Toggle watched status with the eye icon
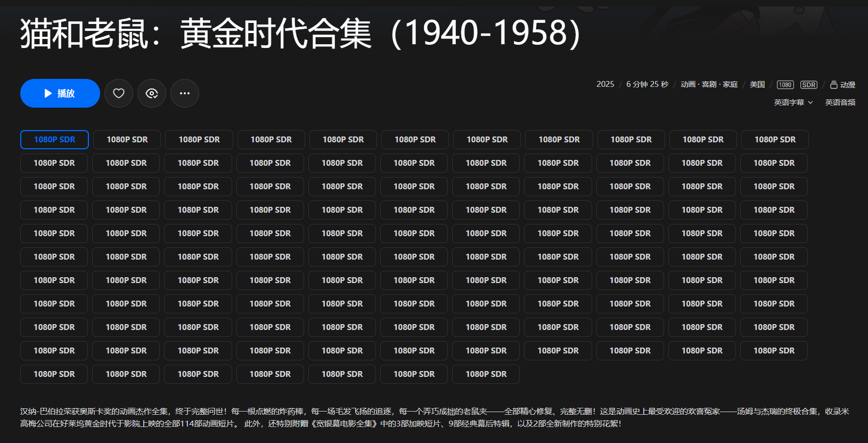This screenshot has width=868, height=443. 152,93
